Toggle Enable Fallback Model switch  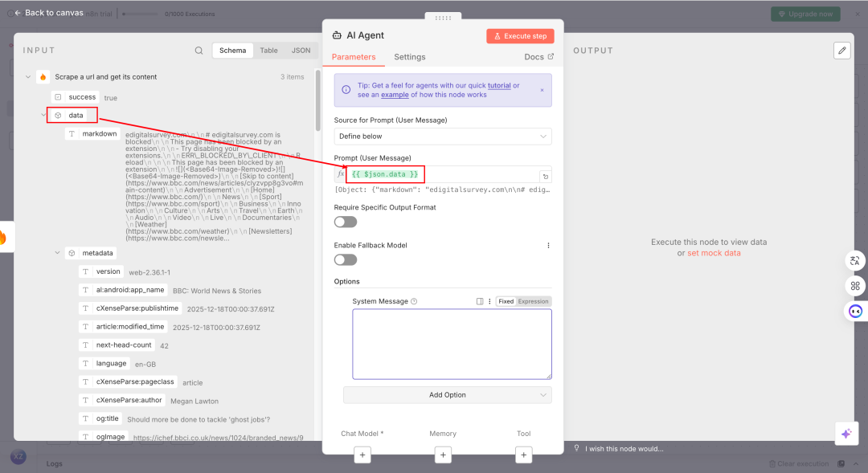pyautogui.click(x=346, y=260)
